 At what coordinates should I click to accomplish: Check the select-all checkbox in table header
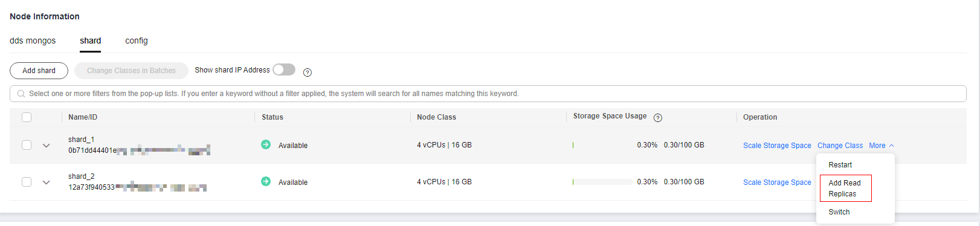(27, 117)
